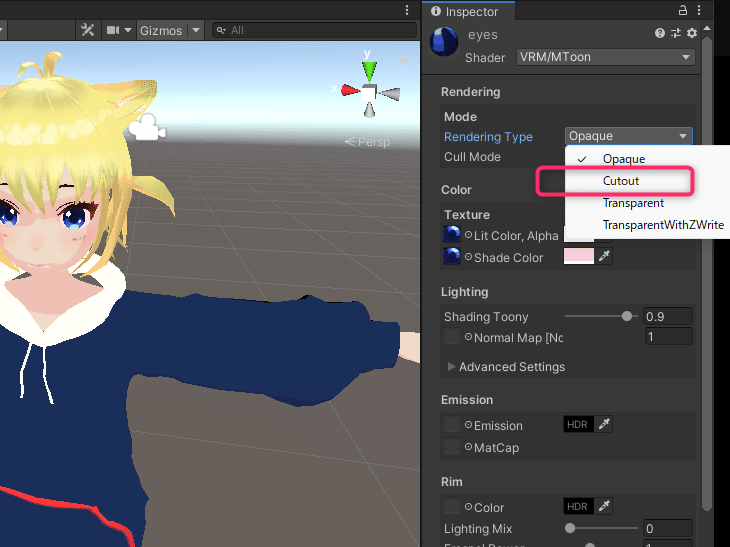
Task: Open material help reference icon
Action: pyautogui.click(x=659, y=33)
